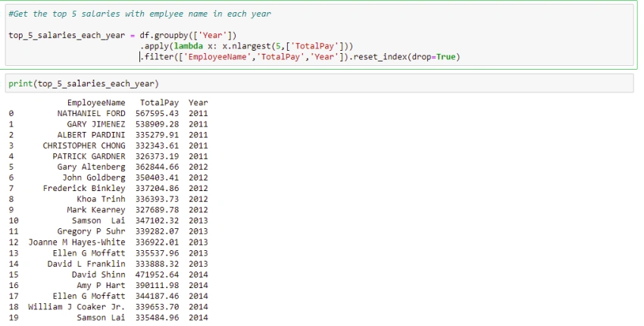Viewport: 644px width, 326px height.
Task: Select the value 567595.43
Action: click(158, 114)
